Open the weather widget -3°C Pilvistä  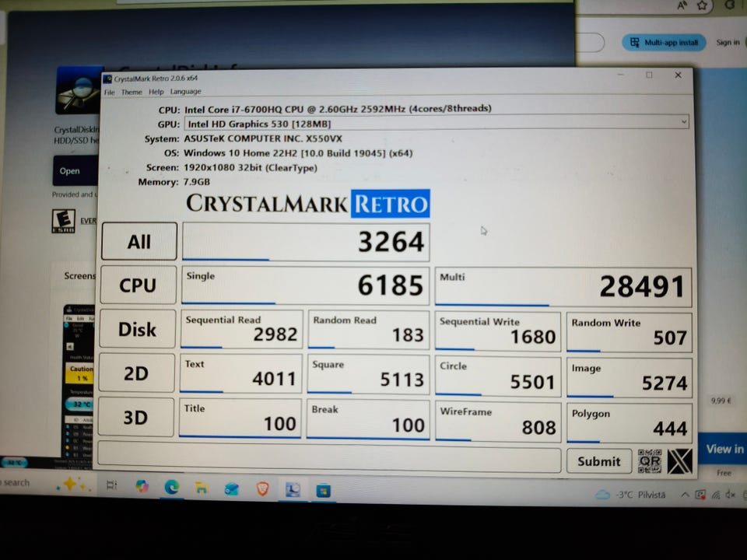tap(631, 495)
